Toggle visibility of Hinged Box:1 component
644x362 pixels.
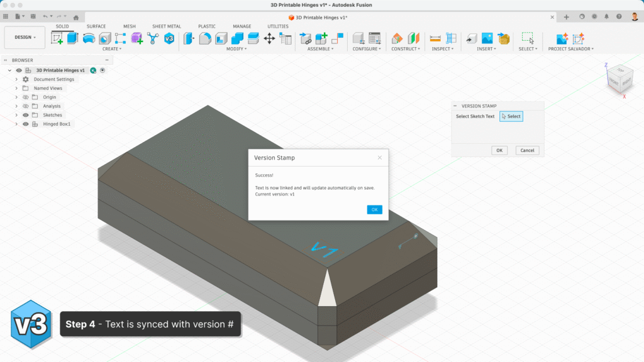click(26, 124)
